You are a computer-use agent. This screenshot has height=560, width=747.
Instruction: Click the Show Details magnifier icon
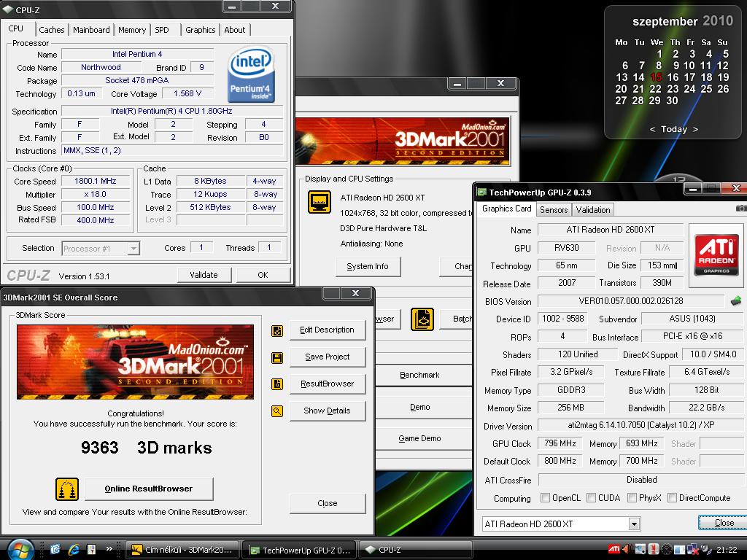pos(277,411)
